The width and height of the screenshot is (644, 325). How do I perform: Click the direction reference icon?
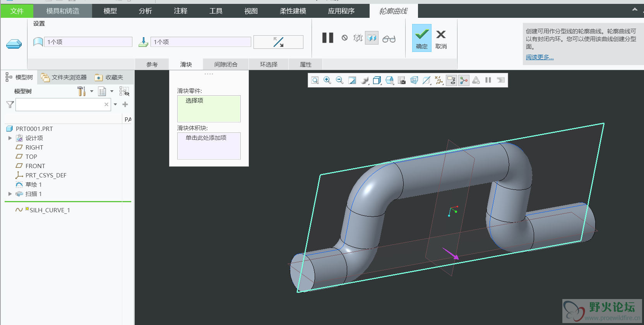(x=144, y=42)
